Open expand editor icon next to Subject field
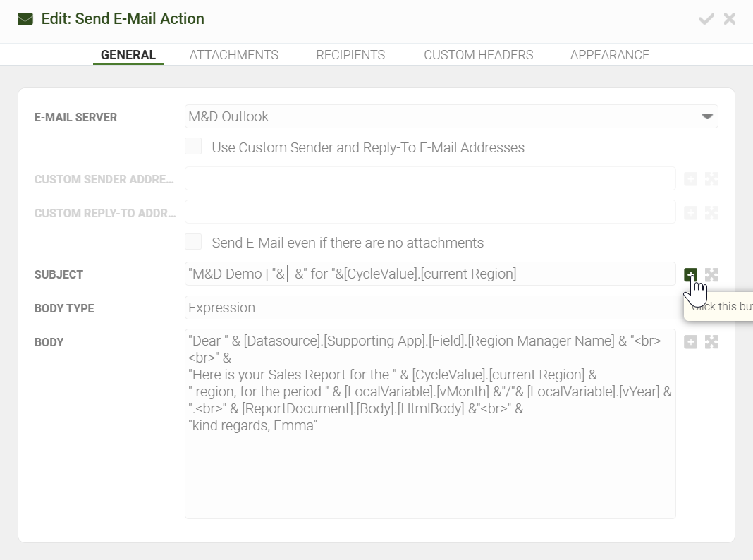This screenshot has width=753, height=560. [x=711, y=275]
